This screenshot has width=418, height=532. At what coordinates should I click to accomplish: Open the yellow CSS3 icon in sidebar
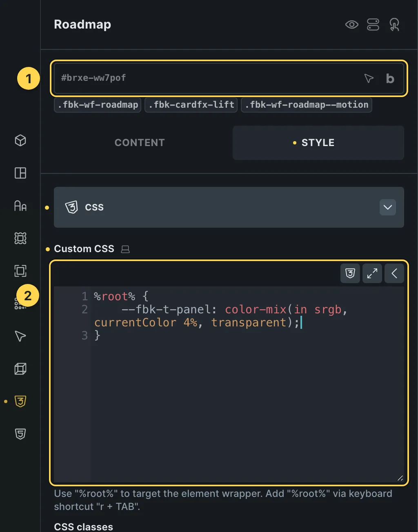[x=20, y=401]
